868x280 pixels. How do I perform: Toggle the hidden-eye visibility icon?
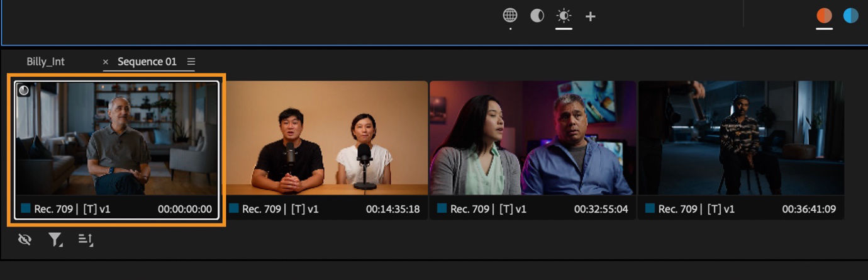click(25, 239)
